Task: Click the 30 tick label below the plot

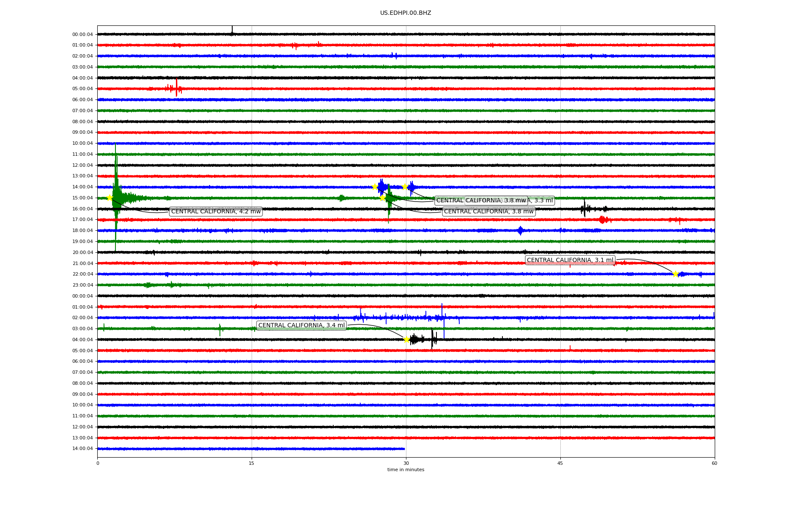Action: point(406,463)
